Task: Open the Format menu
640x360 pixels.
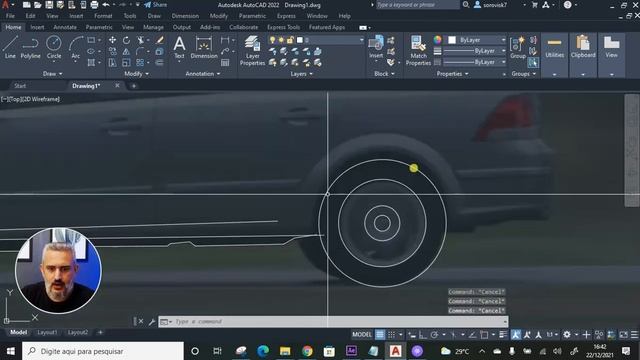Action: pyautogui.click(x=103, y=16)
